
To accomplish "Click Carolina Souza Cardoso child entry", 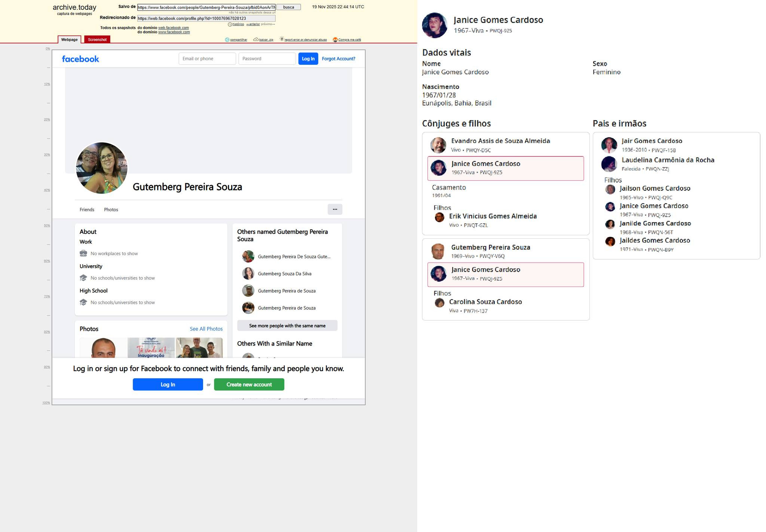I will click(485, 302).
